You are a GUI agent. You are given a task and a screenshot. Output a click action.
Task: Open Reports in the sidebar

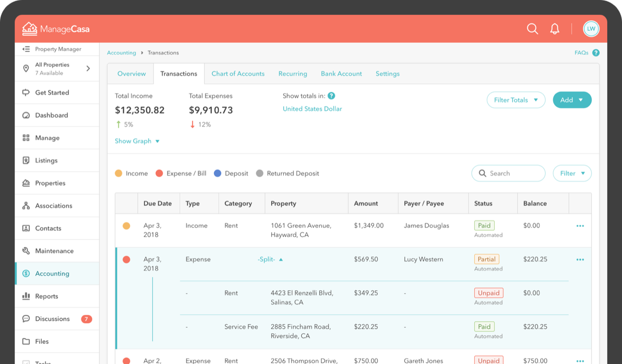click(x=57, y=296)
